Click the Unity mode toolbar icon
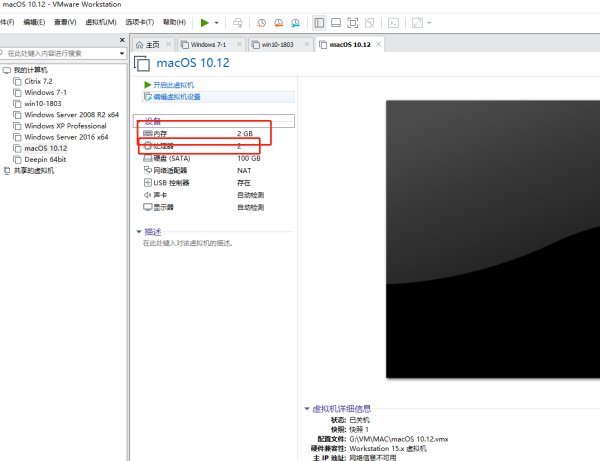The height and width of the screenshot is (461, 600). point(370,23)
